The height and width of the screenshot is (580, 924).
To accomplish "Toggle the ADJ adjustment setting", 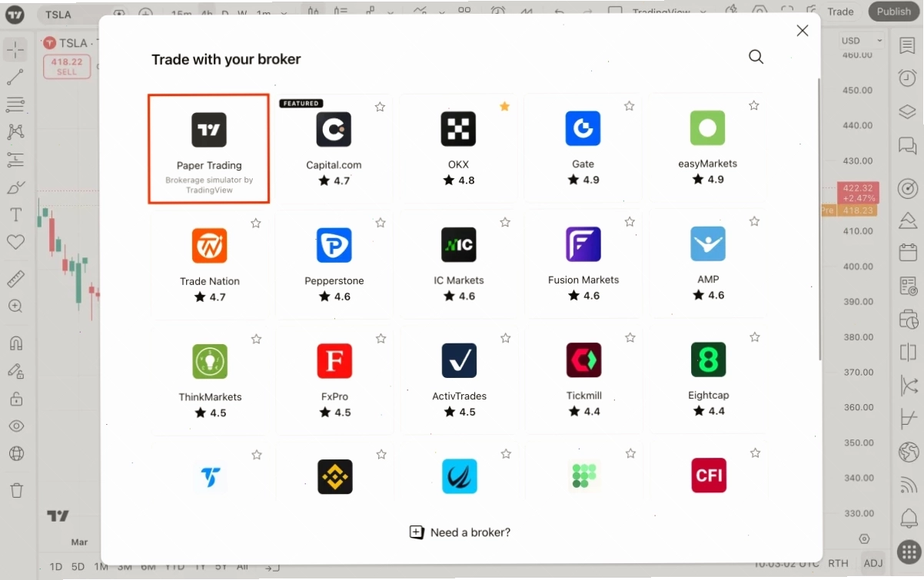I will coord(873,563).
